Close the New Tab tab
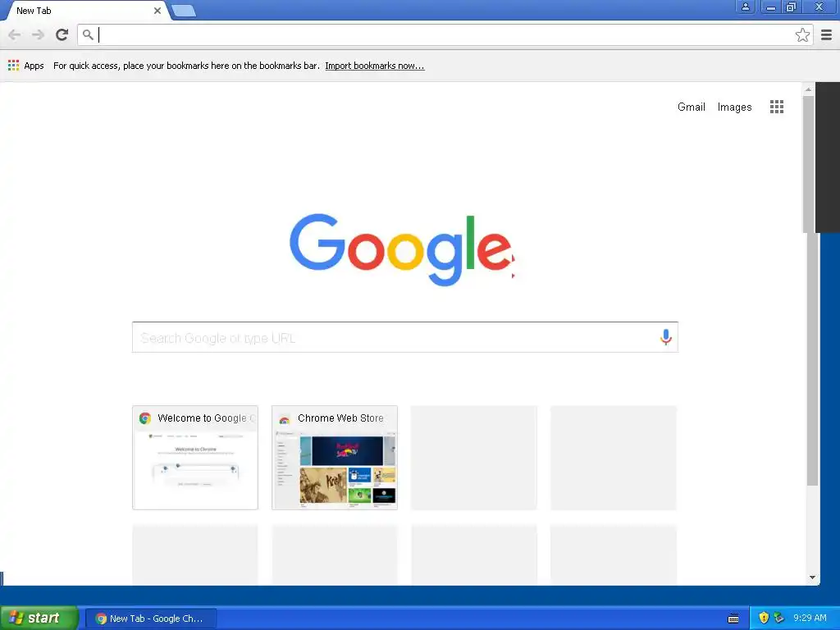 (157, 10)
